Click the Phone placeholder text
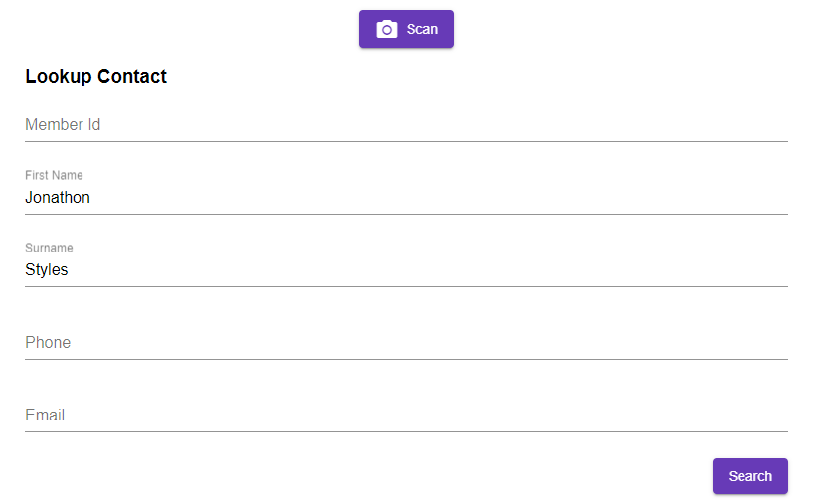The width and height of the screenshot is (824, 504). click(48, 343)
